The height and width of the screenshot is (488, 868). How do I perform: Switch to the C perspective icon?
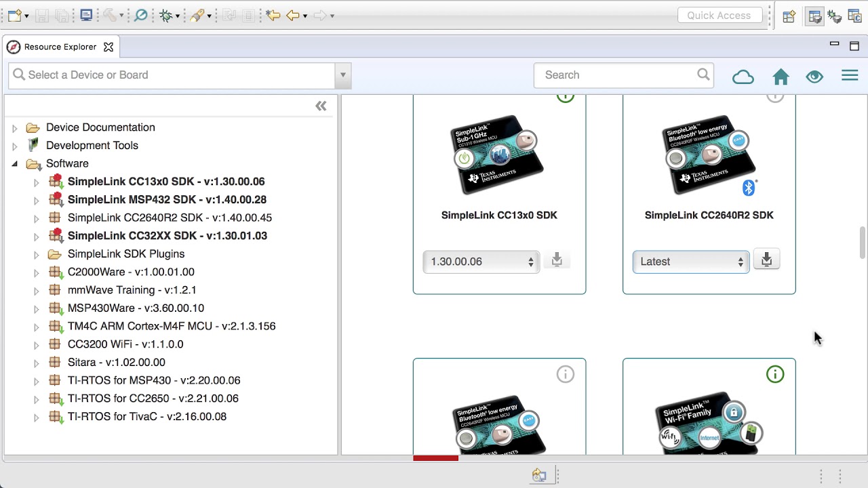pyautogui.click(x=854, y=16)
